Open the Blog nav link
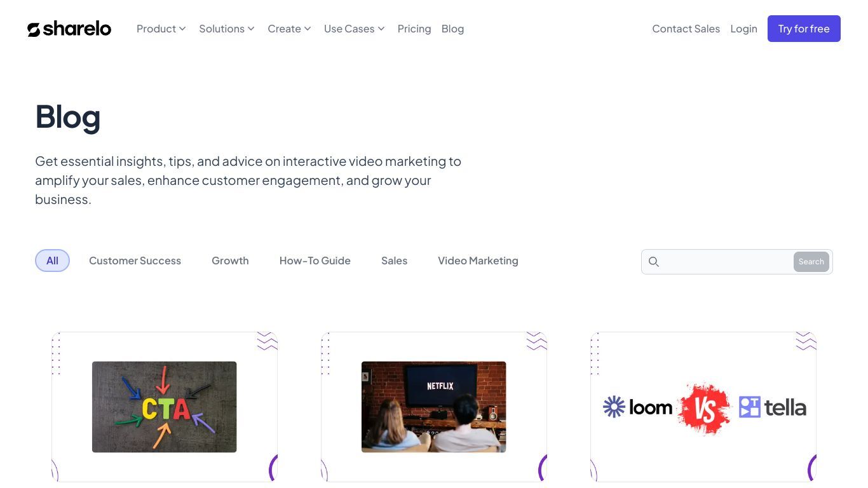The height and width of the screenshot is (488, 868). [452, 29]
